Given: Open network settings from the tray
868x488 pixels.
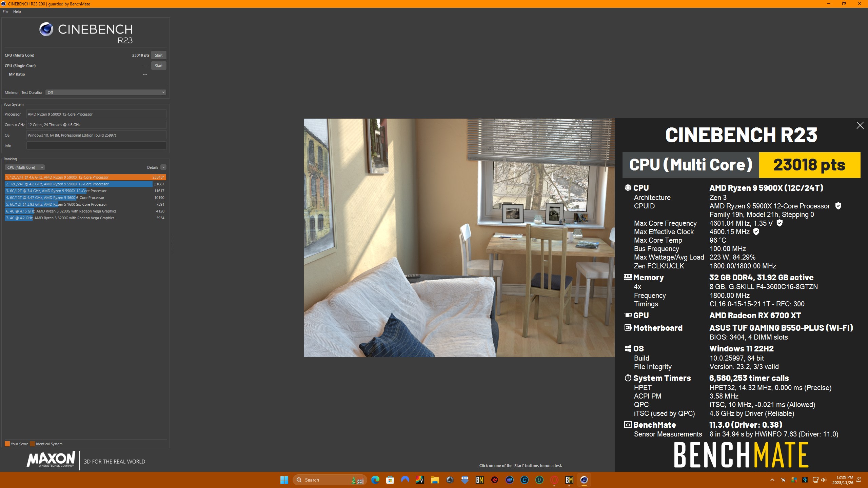Looking at the screenshot, I should pos(815,480).
